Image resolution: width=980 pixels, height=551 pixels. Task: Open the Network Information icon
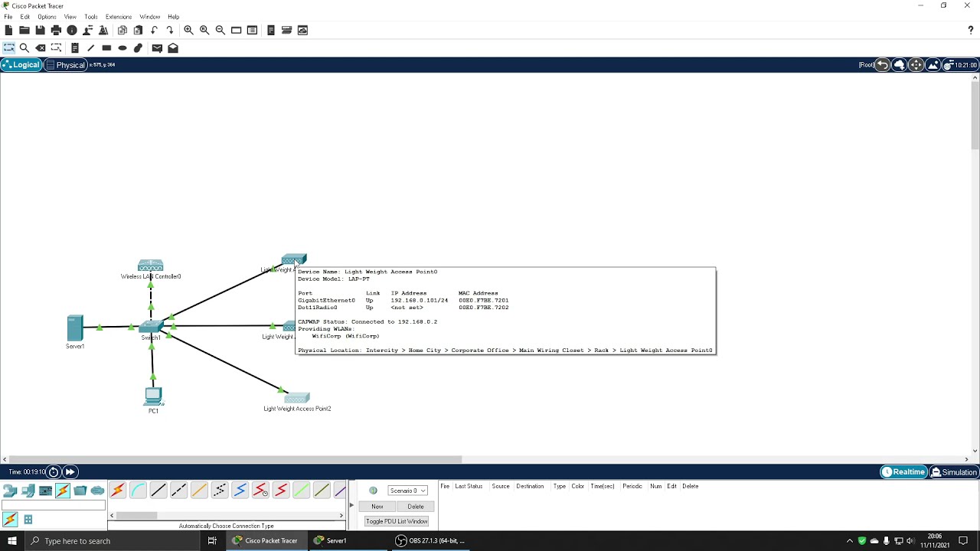tap(72, 30)
